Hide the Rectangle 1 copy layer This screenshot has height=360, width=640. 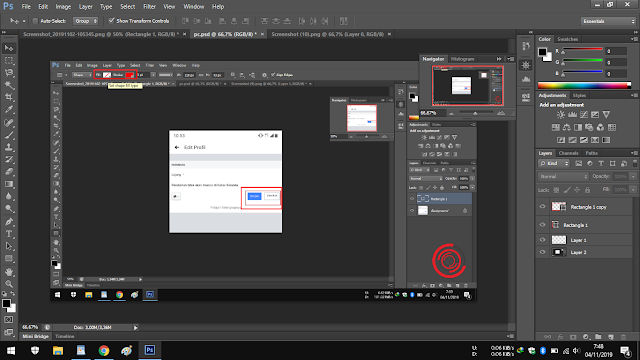[542, 207]
